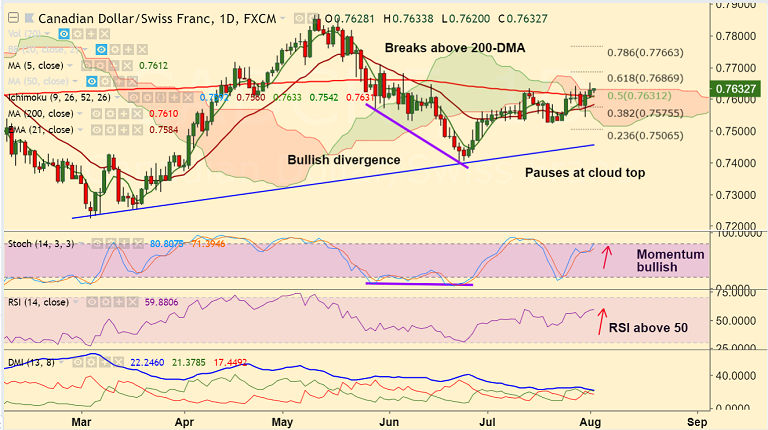Image resolution: width=768 pixels, height=430 pixels.
Task: Show the hidden MA (50, close) indicator
Action: pyautogui.click(x=92, y=81)
